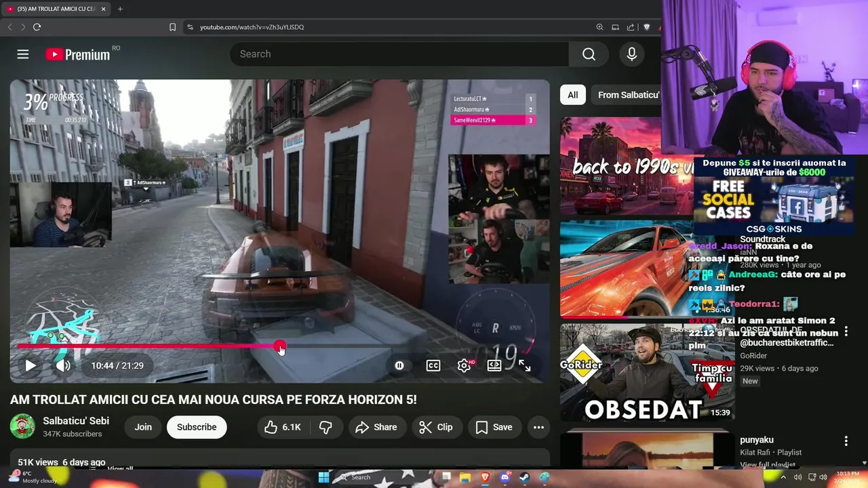This screenshot has height=488, width=868.
Task: Open the weather widget showing 6°C
Action: coord(33,477)
